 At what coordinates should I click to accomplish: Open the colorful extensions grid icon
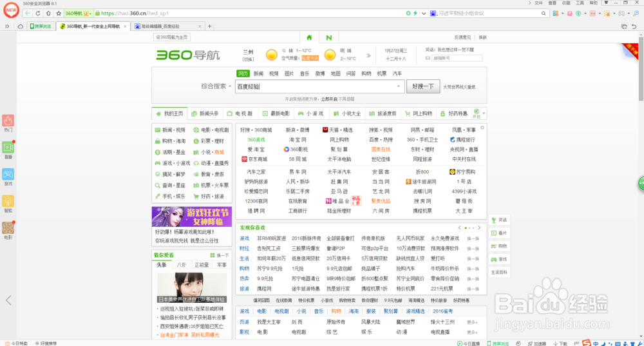pos(555,14)
